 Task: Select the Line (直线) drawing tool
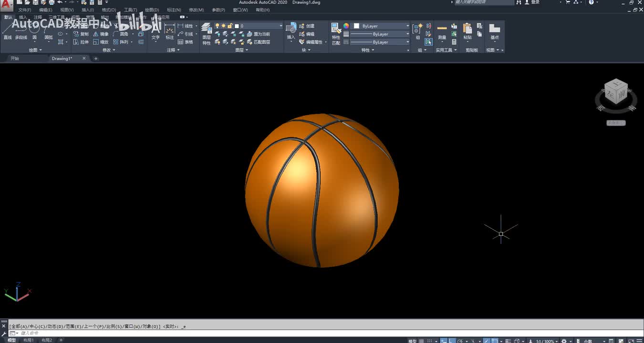point(8,32)
